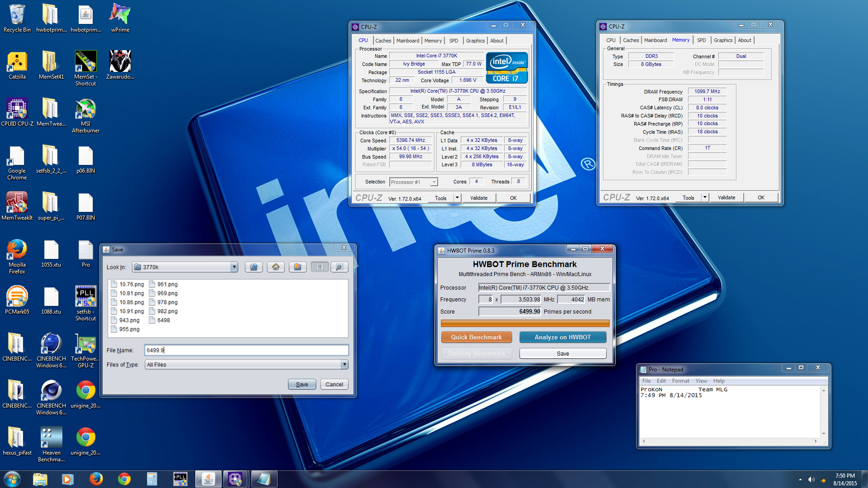Viewport: 868px width, 488px height.
Task: Select file 982.png in the list
Action: [163, 311]
